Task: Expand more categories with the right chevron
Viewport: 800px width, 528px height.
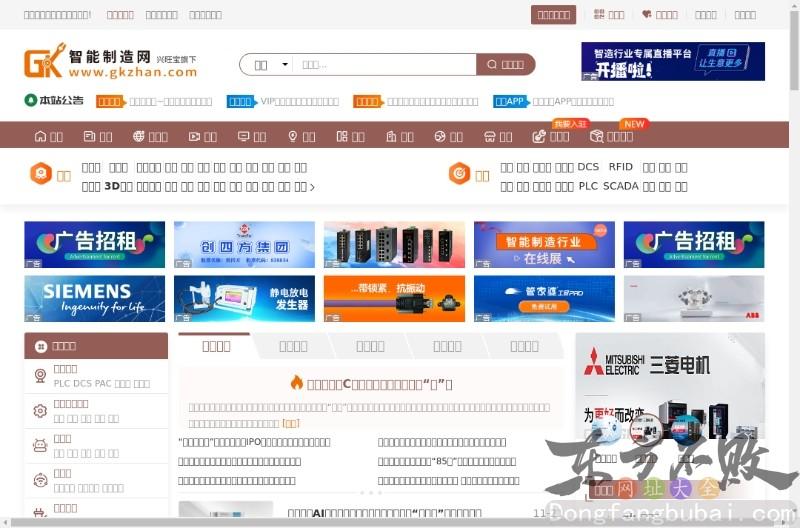Action: pyautogui.click(x=312, y=187)
